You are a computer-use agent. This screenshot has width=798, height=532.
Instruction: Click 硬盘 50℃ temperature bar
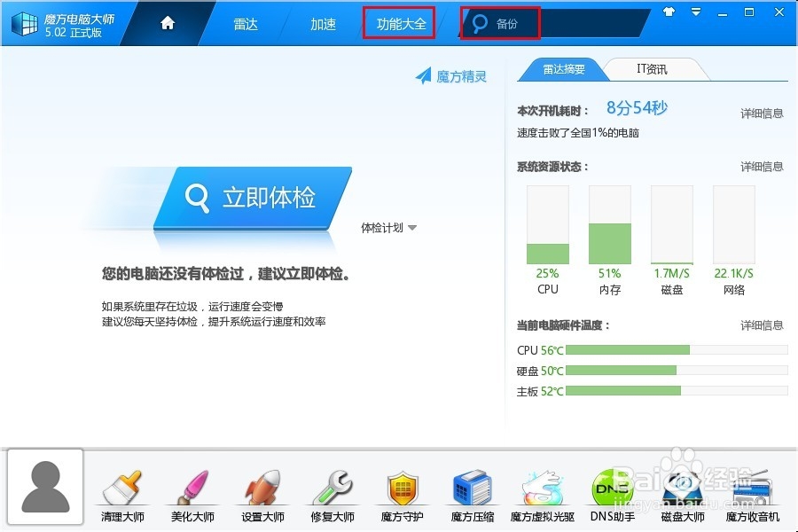pos(677,370)
